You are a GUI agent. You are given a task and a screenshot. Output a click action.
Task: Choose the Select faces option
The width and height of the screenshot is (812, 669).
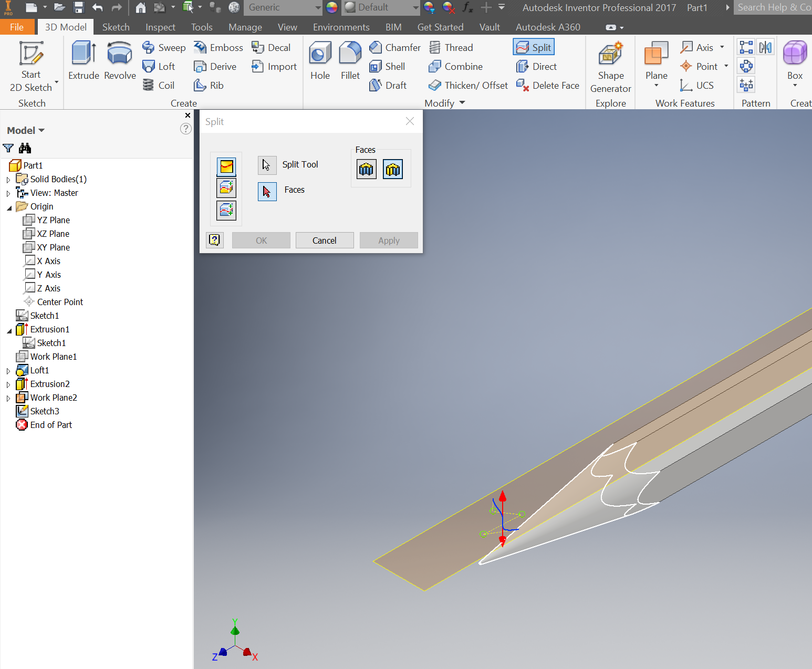click(x=393, y=170)
